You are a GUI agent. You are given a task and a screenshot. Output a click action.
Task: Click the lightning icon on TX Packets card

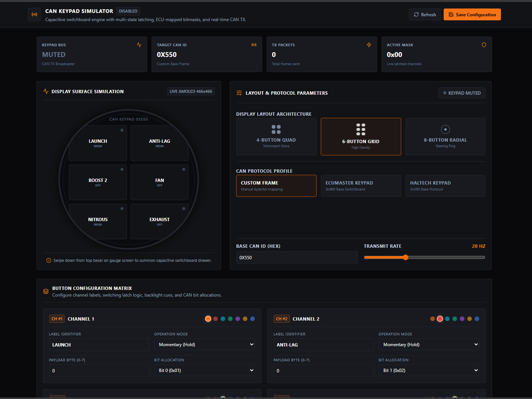coord(369,45)
